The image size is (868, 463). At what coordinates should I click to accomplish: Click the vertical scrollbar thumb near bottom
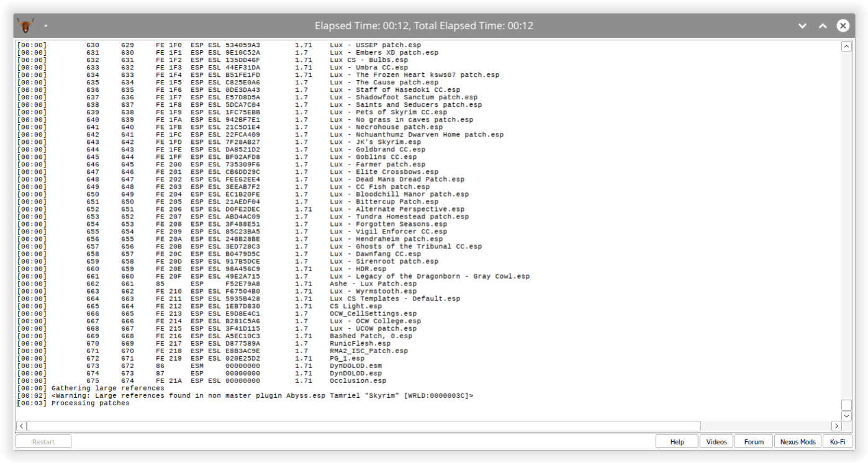pyautogui.click(x=846, y=405)
